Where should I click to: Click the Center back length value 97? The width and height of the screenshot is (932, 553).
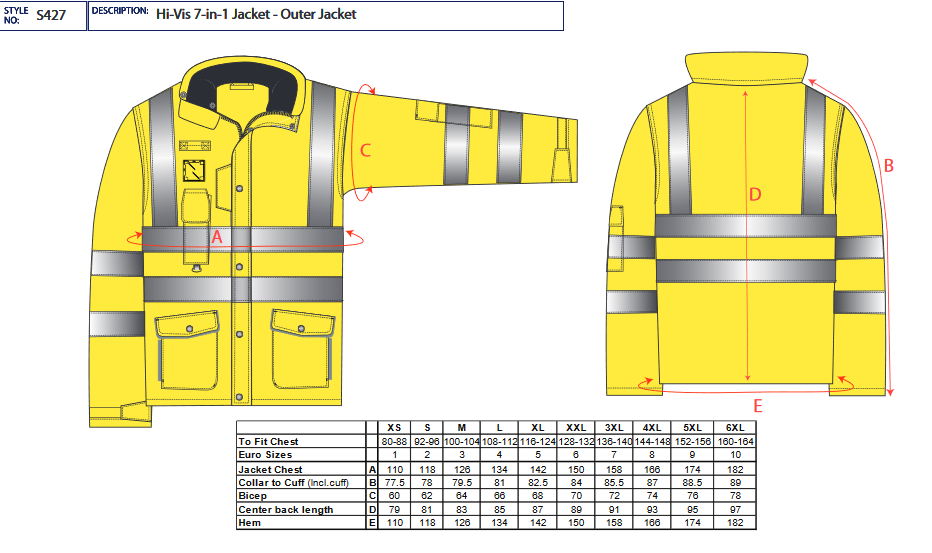pyautogui.click(x=735, y=510)
